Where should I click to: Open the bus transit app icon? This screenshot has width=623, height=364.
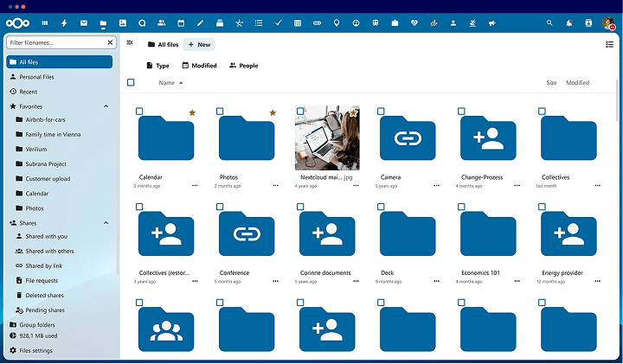tap(376, 23)
